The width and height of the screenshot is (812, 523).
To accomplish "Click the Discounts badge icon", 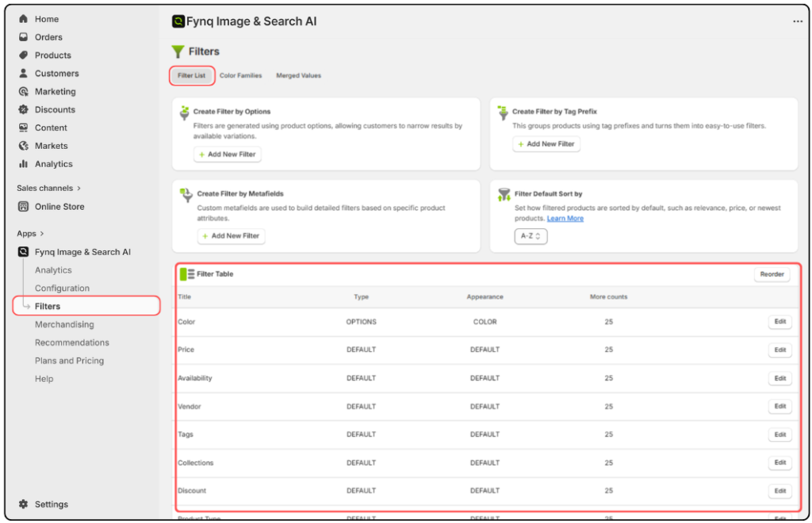I will 23,109.
